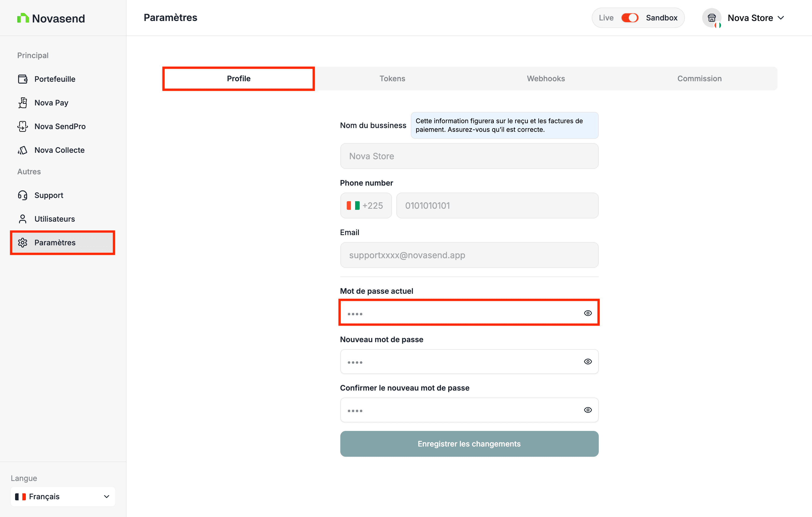Click the Email field label
The width and height of the screenshot is (812, 517).
(350, 232)
